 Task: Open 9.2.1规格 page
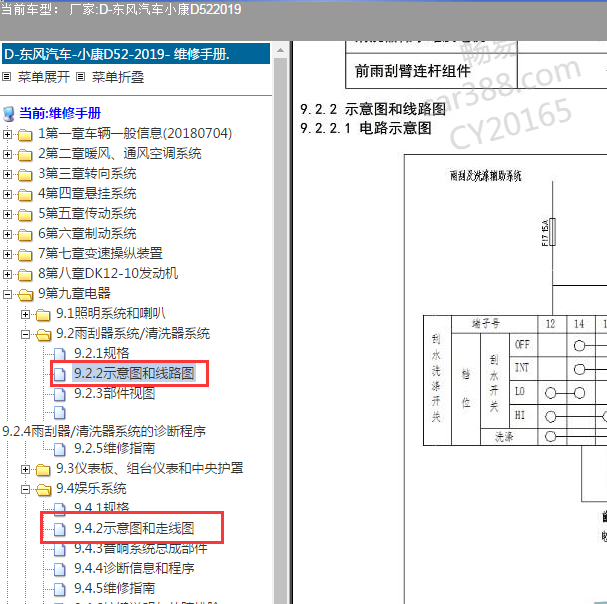pos(101,353)
